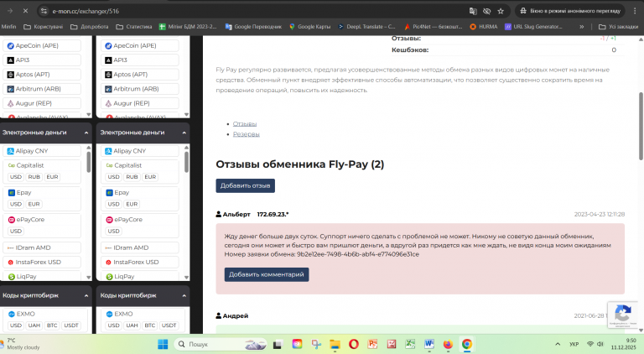
Task: Show hidden system tray icons
Action: [x=558, y=344]
